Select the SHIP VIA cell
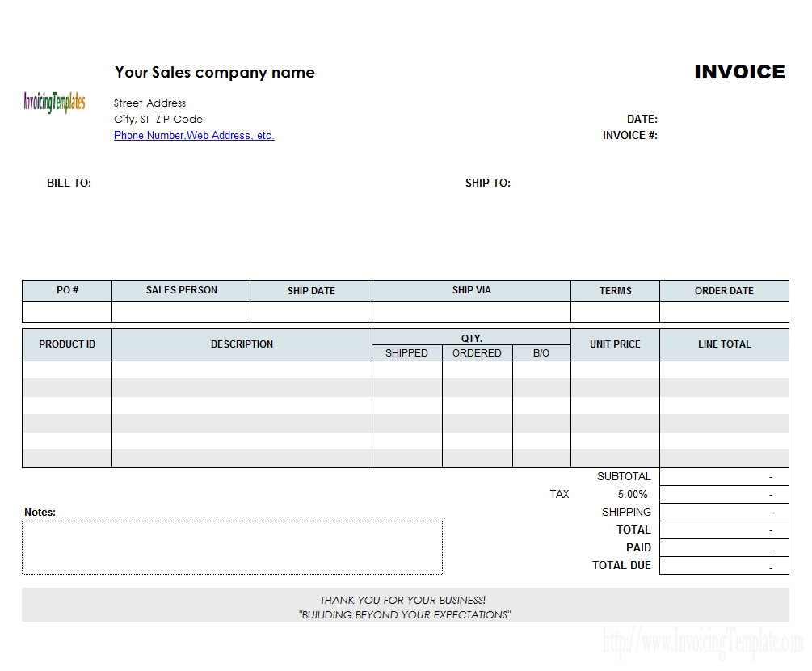812x671 pixels. [x=470, y=311]
